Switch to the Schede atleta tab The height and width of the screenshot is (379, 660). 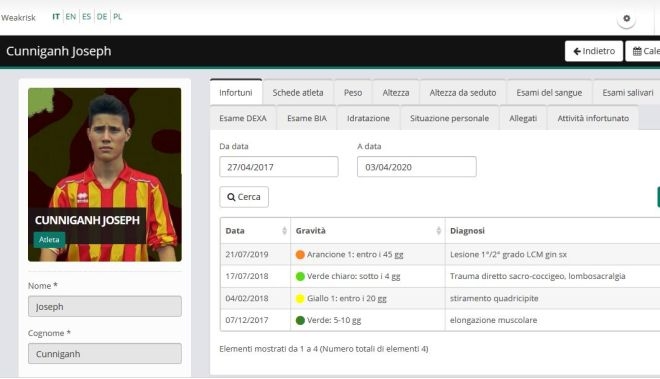coord(298,92)
